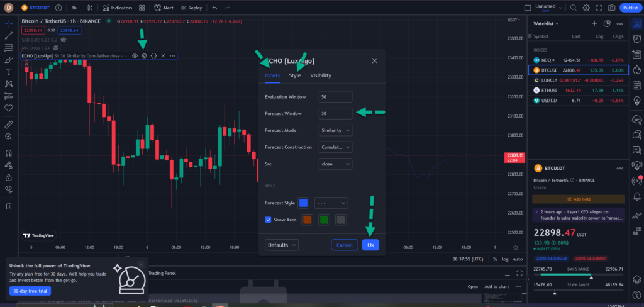The height and width of the screenshot is (307, 644).
Task: Open the alerts clock icon in right sidebar
Action: [x=636, y=38]
